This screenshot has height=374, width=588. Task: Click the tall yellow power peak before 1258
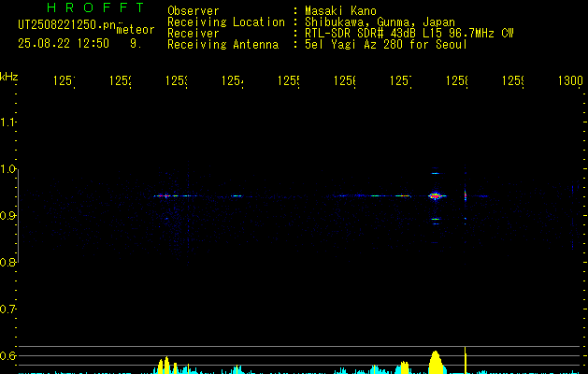click(x=436, y=363)
